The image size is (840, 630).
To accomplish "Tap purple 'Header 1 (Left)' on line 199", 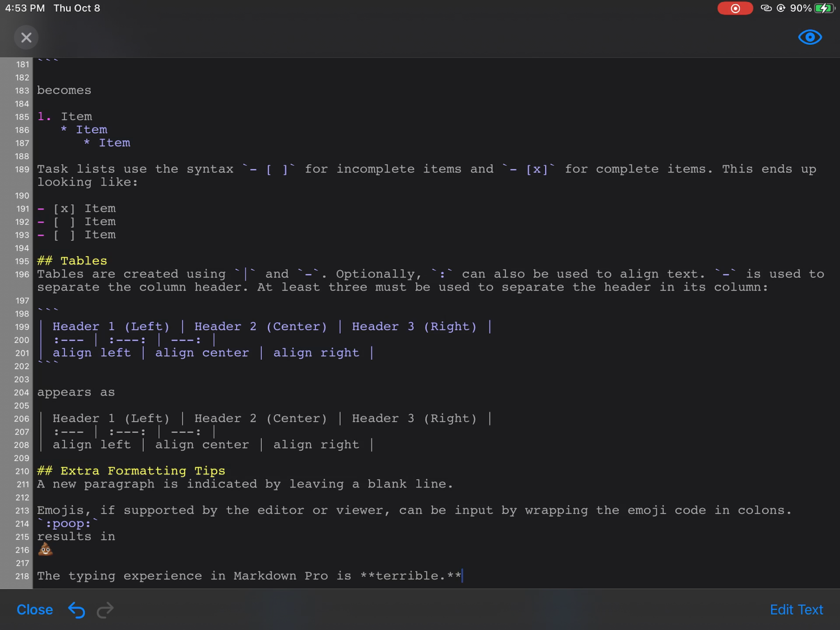I will pos(111,326).
